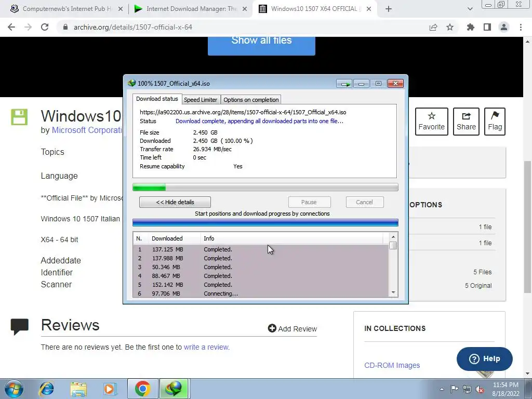Click connections list scroll up arrow

pos(393,237)
